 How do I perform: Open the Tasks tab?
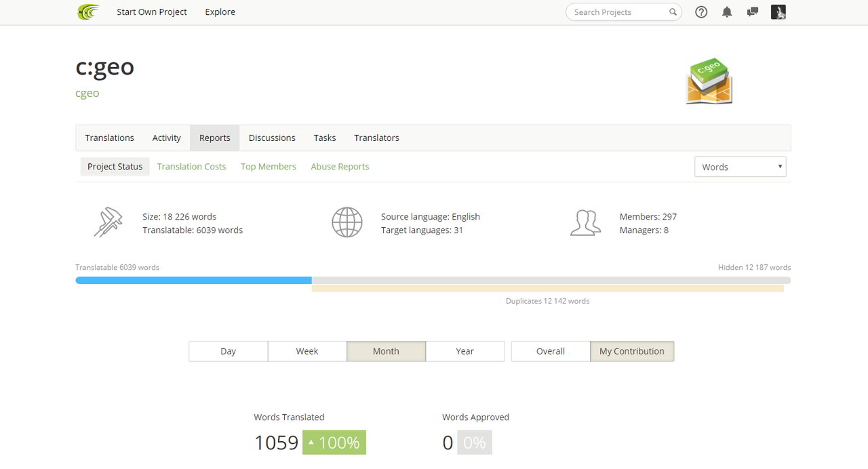click(325, 138)
